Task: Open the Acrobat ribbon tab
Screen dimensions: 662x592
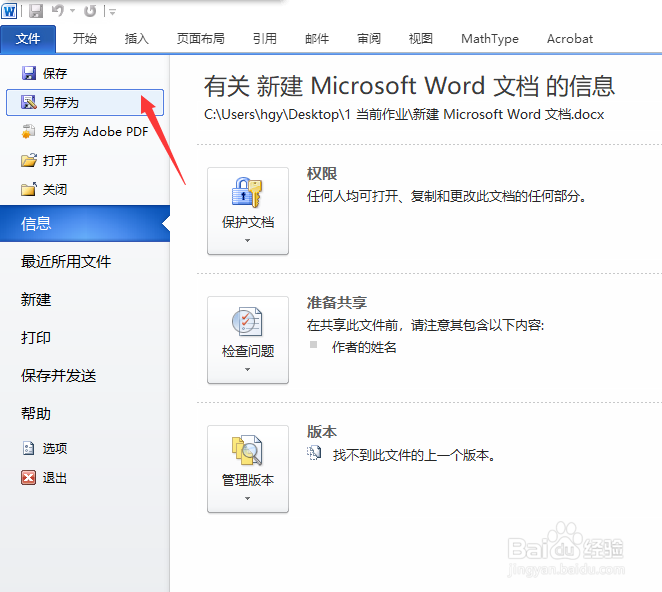Action: (570, 39)
